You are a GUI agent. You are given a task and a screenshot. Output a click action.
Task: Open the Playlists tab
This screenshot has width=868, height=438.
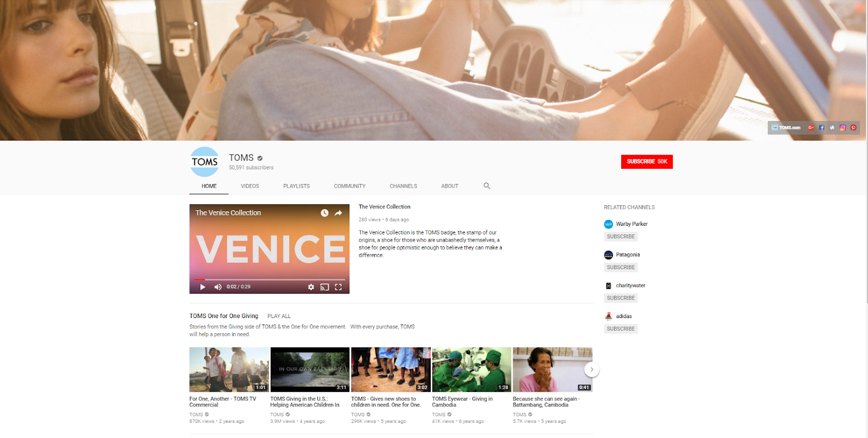[x=297, y=186]
